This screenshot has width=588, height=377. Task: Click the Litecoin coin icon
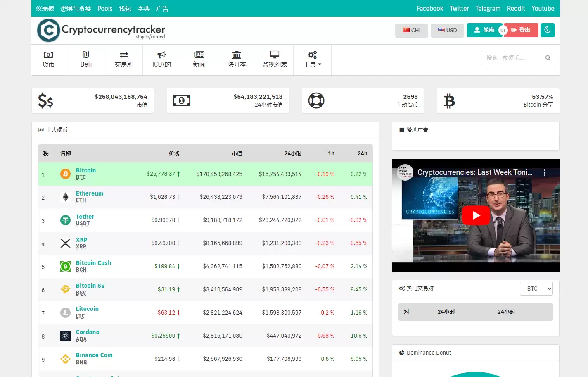click(x=65, y=313)
